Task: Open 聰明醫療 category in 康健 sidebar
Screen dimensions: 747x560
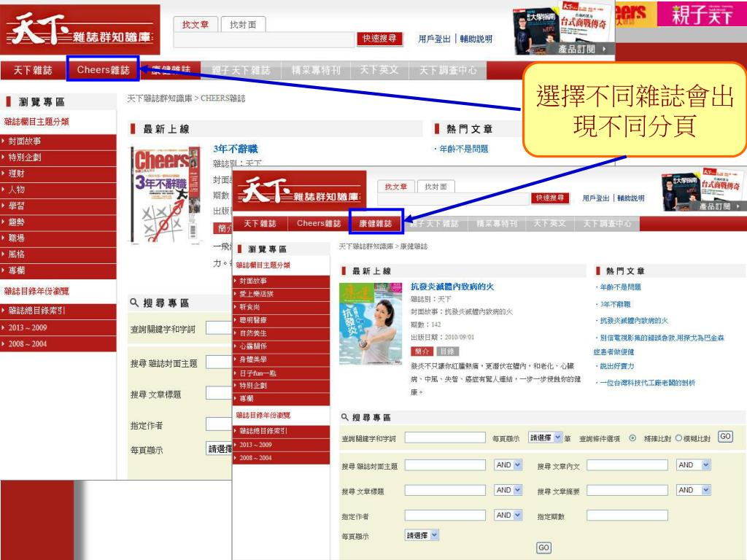Action: tap(282, 320)
